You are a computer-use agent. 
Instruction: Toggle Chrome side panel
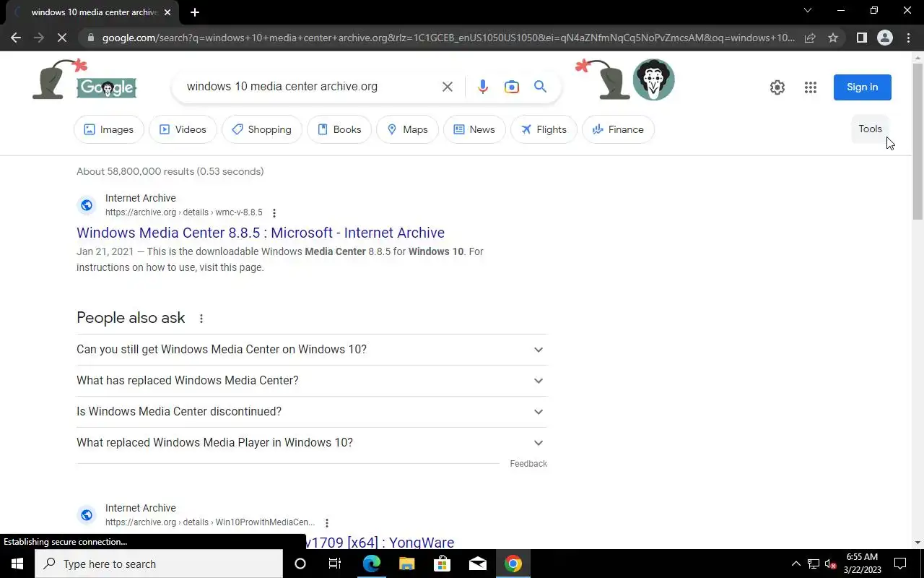[861, 38]
